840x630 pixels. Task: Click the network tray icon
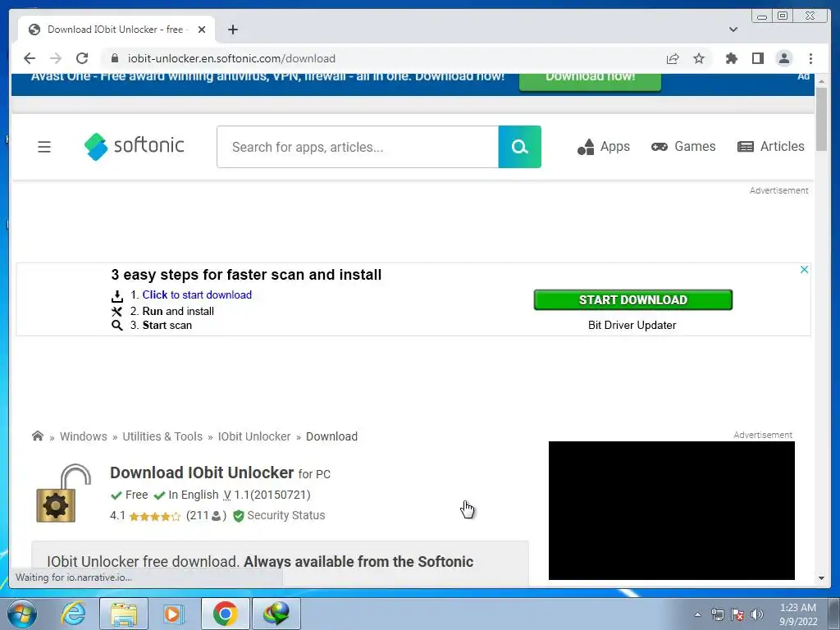[x=717, y=614]
